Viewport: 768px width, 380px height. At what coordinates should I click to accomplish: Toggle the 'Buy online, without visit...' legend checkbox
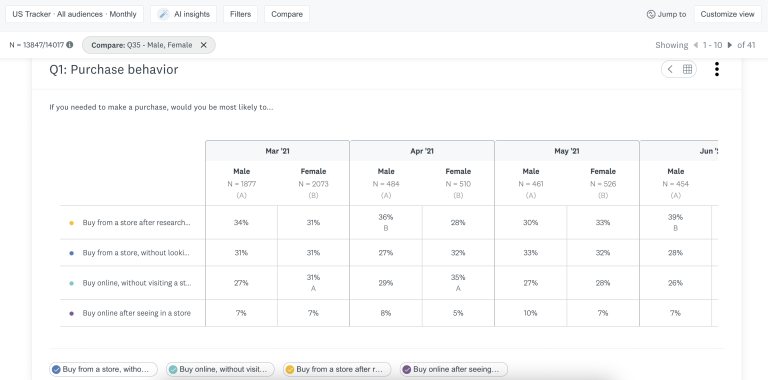173,369
